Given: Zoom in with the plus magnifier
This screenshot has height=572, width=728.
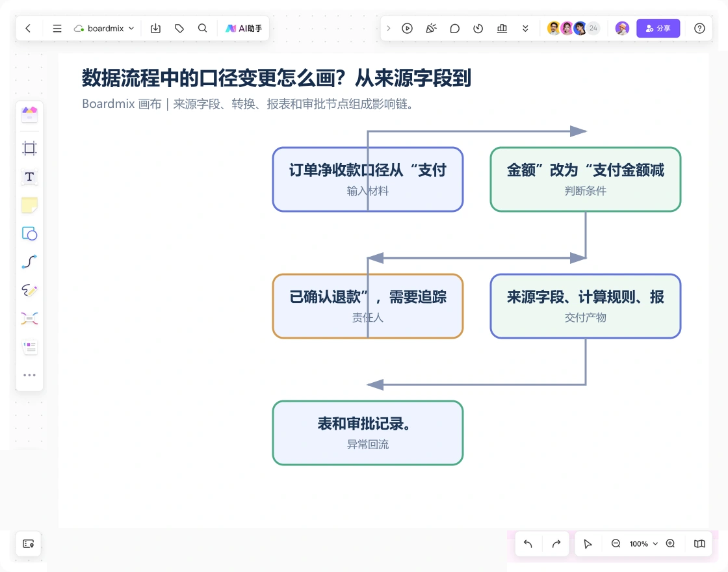Looking at the screenshot, I should (x=670, y=543).
